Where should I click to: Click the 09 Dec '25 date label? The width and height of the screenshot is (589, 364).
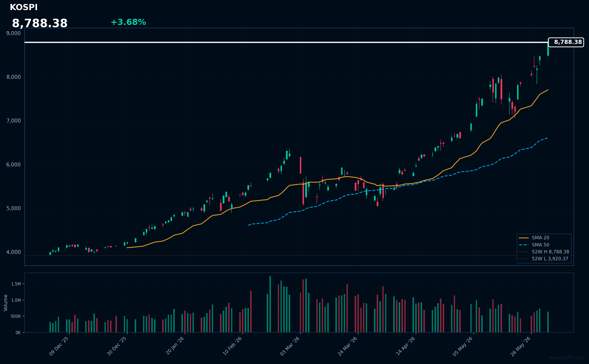(x=59, y=346)
